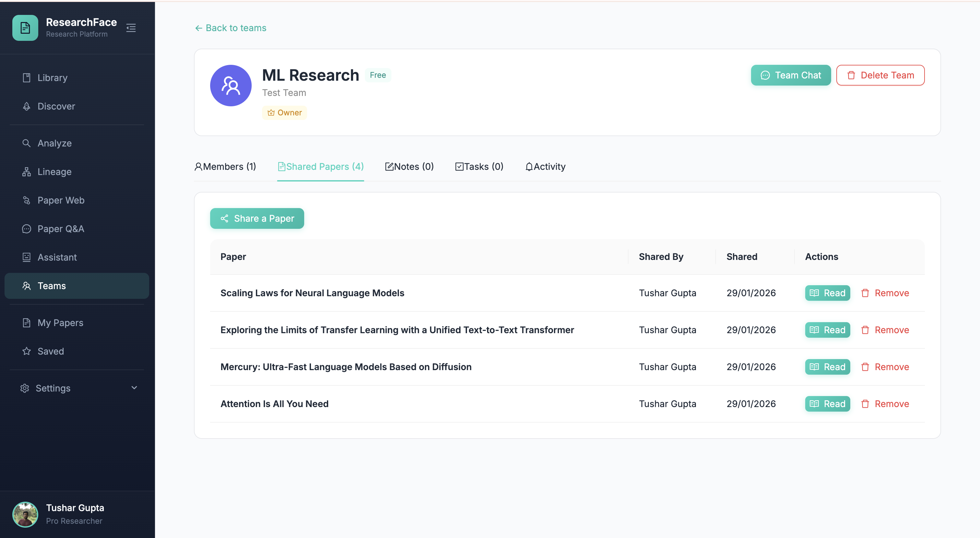The width and height of the screenshot is (980, 538).
Task: Go to My Papers
Action: pos(60,322)
